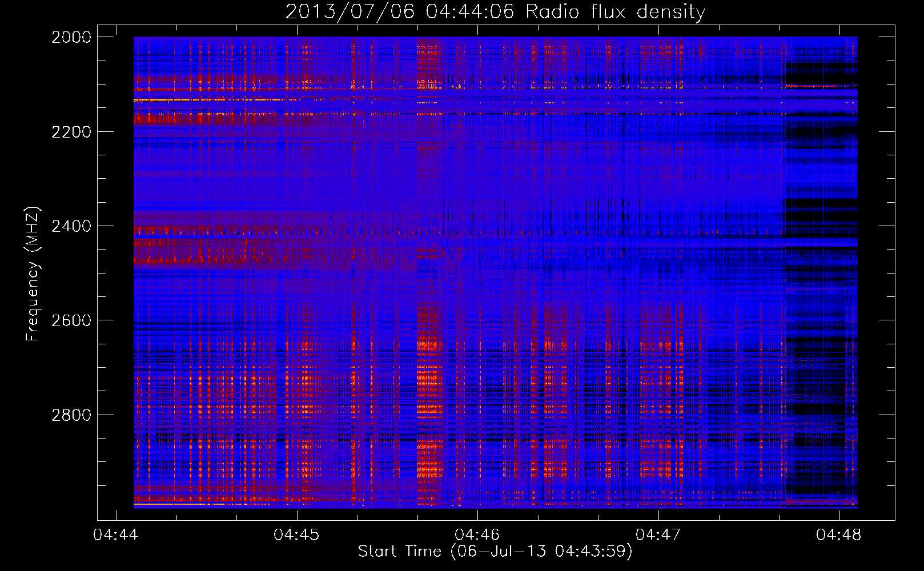Screen dimensions: 924x571
Task: Click the "Start Time (06-Jul-13 04:43:59)" axis label
Action: pos(495,552)
